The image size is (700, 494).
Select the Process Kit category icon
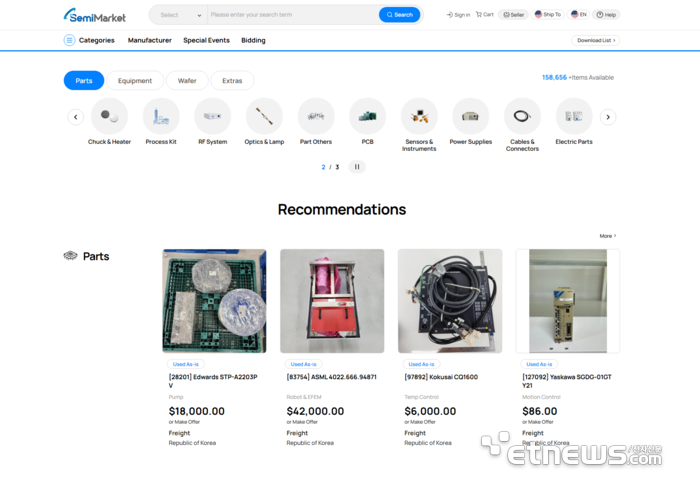161,116
